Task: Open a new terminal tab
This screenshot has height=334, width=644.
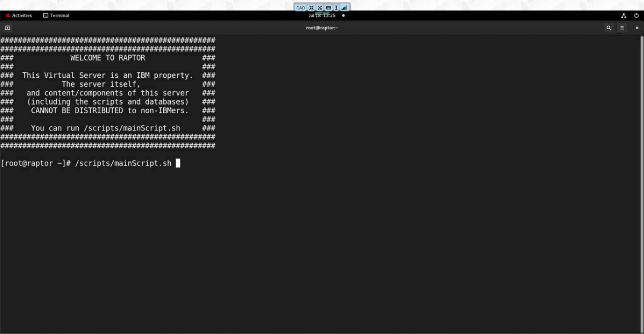Action: coord(7,28)
